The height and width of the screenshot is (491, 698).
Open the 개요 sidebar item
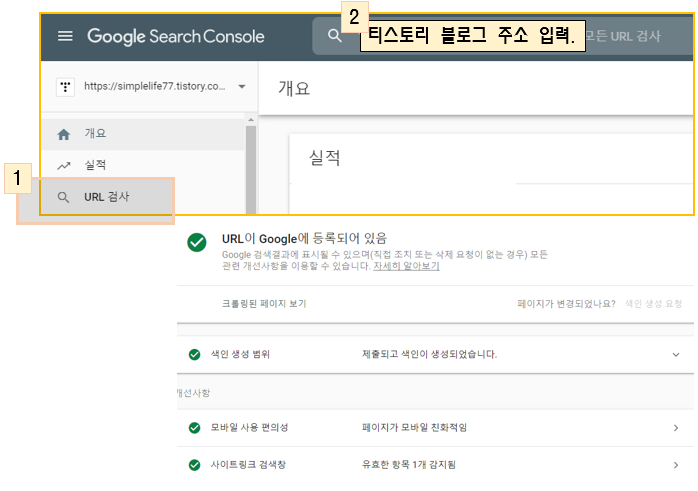[x=143, y=134]
